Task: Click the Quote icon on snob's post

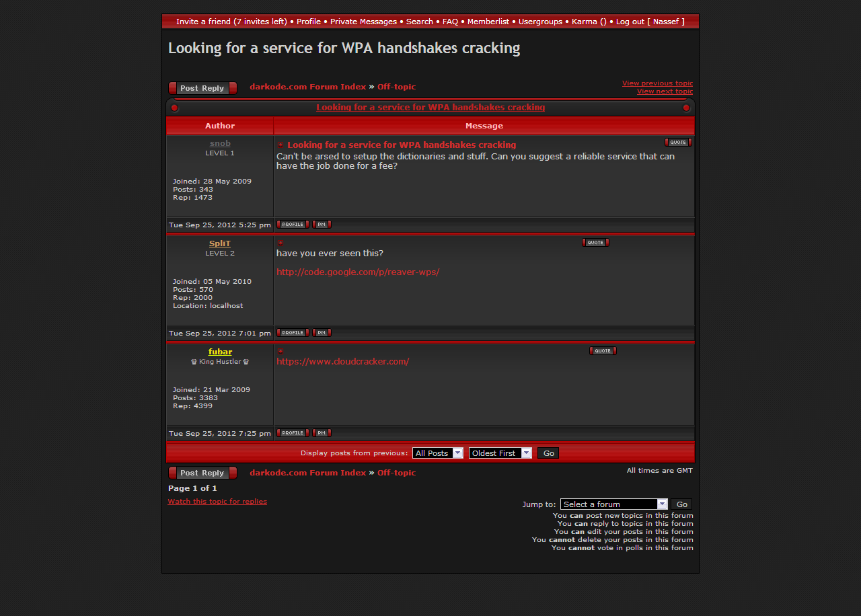Action: (678, 143)
